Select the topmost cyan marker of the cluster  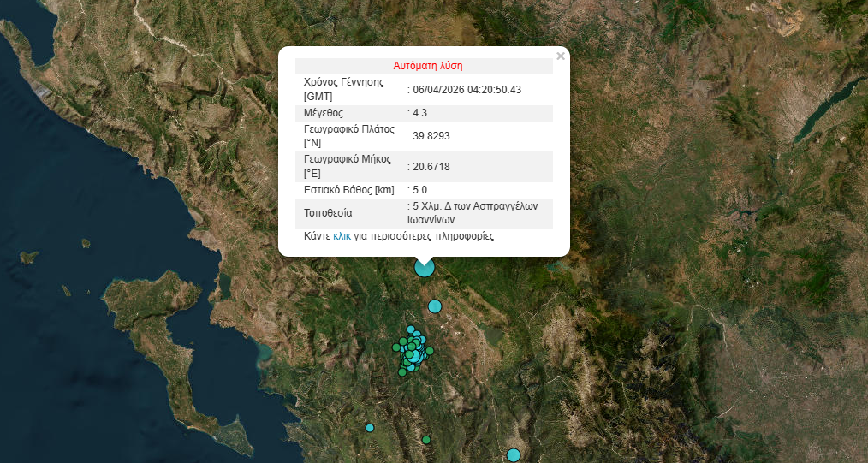pos(411,330)
